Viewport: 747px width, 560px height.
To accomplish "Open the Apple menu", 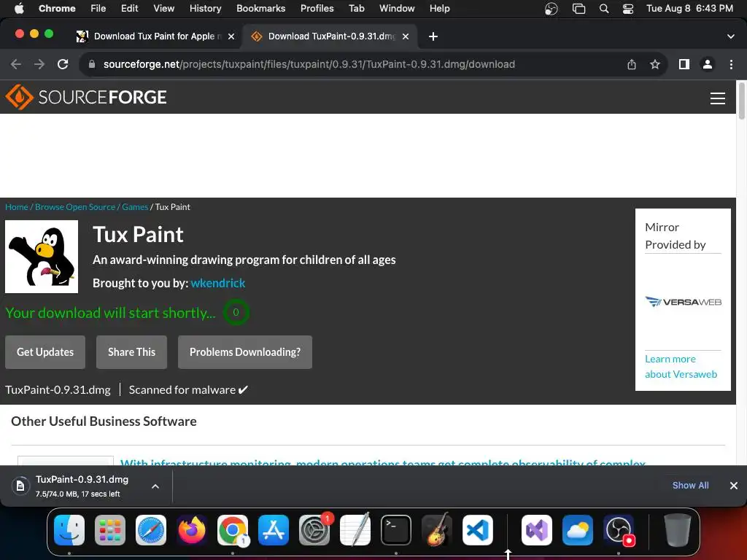I will coord(19,8).
